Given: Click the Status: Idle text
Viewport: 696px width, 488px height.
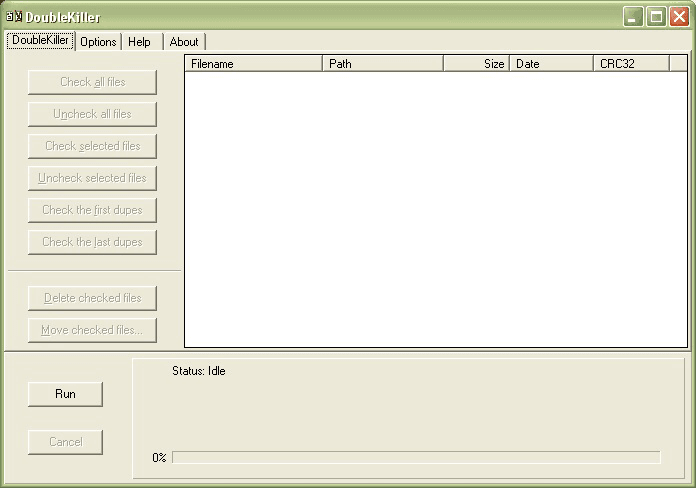Looking at the screenshot, I should [x=199, y=371].
